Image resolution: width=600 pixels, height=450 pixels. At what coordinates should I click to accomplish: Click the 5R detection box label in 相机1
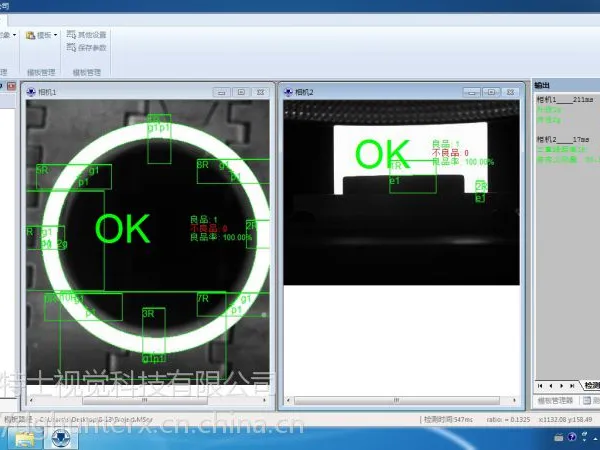(42, 170)
